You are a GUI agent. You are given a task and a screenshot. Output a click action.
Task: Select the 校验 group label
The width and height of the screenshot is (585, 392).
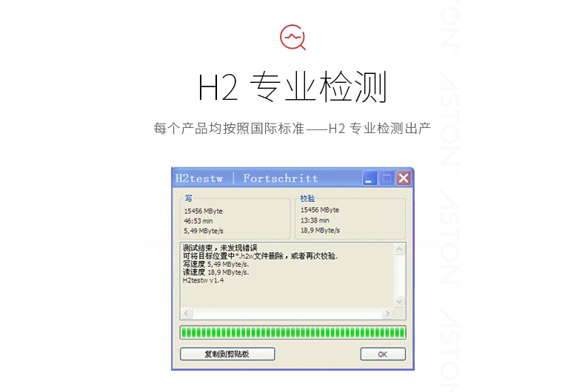click(x=307, y=198)
